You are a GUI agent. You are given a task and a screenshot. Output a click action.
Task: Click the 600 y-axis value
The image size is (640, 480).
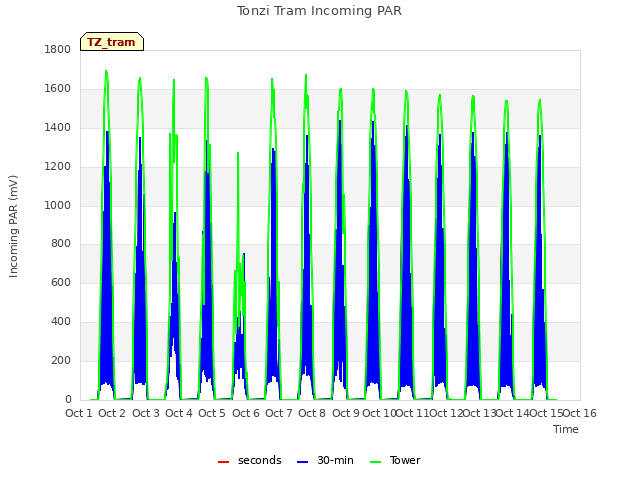click(x=61, y=282)
